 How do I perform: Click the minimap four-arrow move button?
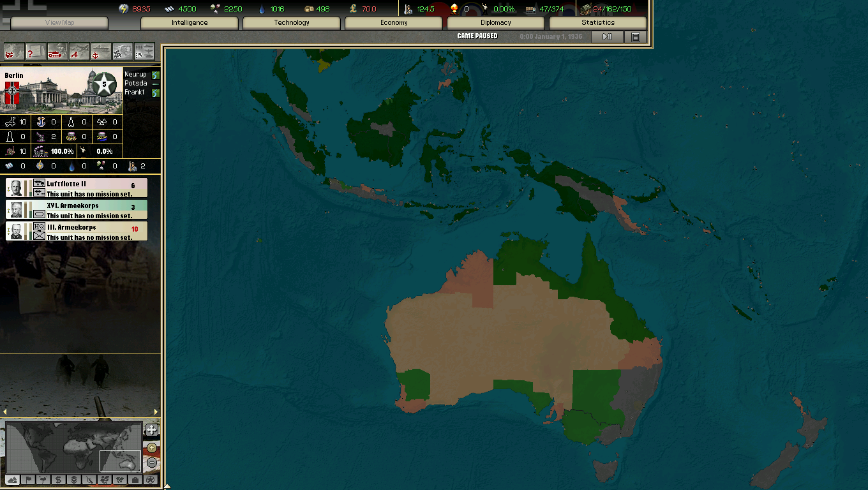click(151, 430)
